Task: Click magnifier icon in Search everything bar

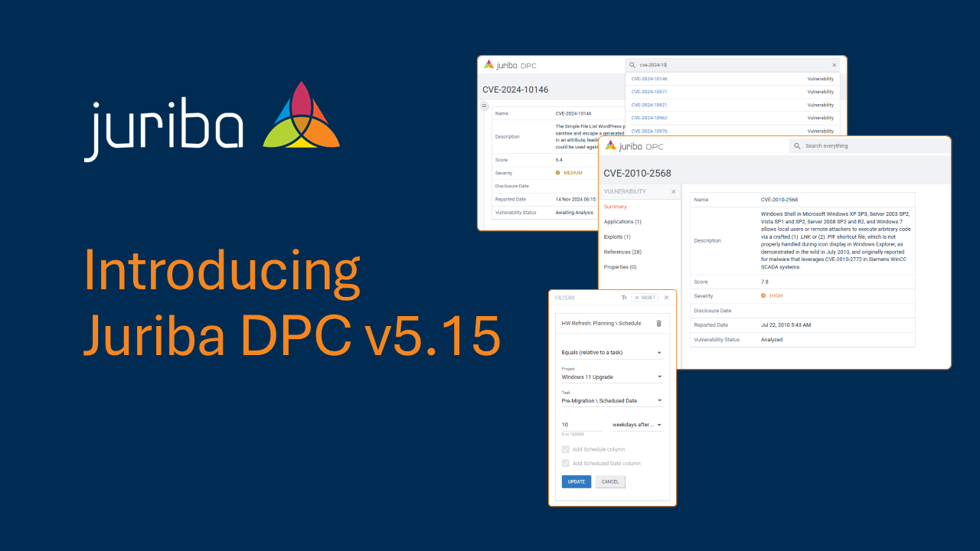Action: click(797, 145)
